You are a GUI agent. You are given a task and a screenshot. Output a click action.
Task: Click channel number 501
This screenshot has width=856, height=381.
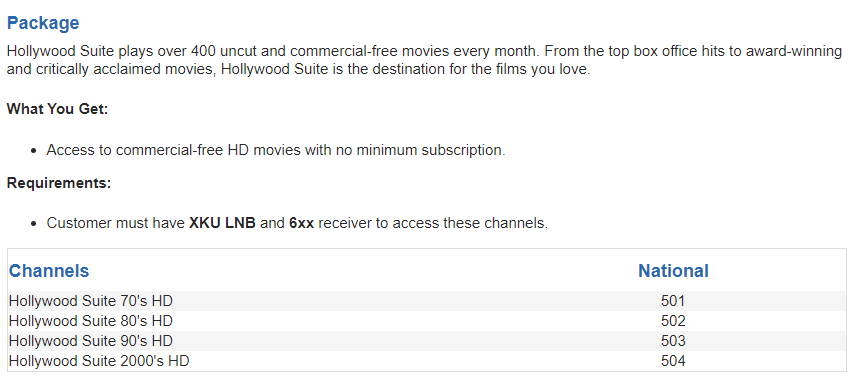(673, 301)
